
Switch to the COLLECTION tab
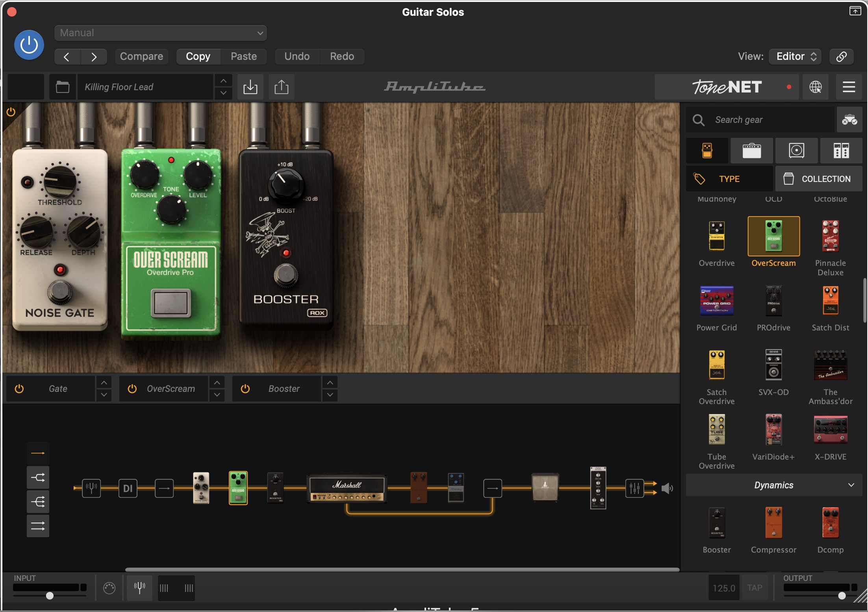819,179
